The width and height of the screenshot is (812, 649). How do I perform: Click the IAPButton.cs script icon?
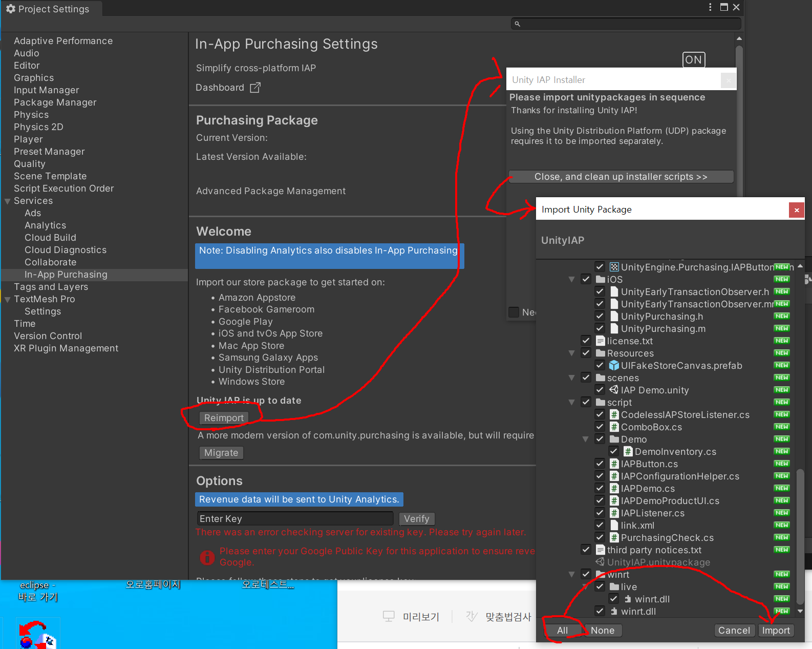click(x=614, y=464)
